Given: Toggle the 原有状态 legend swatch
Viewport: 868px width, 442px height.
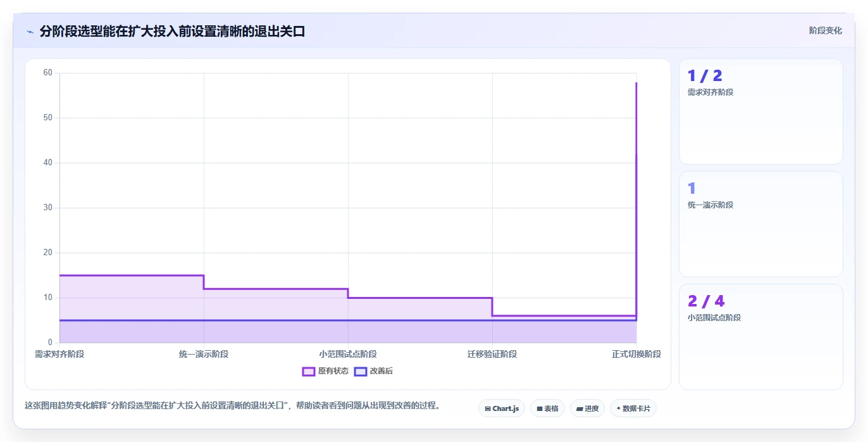Looking at the screenshot, I should [x=309, y=371].
